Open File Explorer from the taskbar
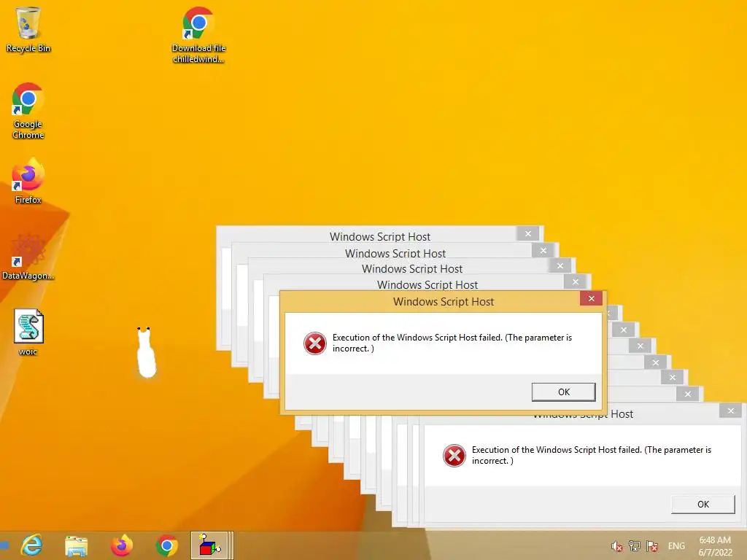The width and height of the screenshot is (747, 560). click(x=76, y=545)
